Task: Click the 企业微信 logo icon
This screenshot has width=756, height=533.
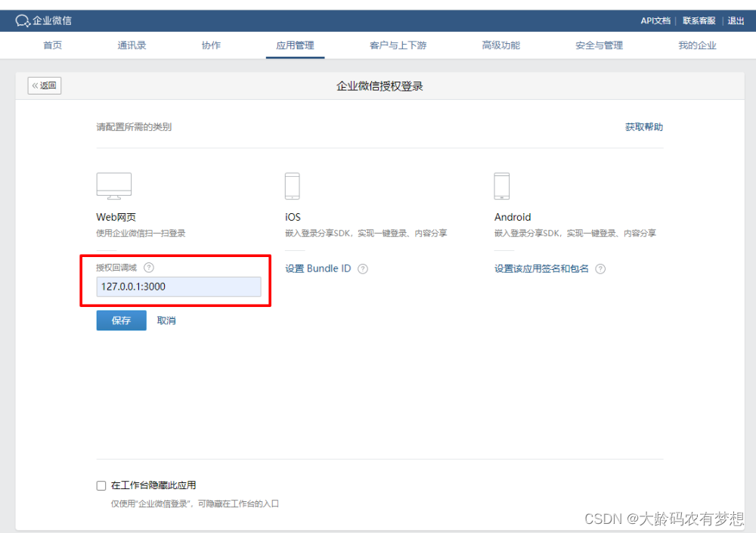Action: point(23,20)
